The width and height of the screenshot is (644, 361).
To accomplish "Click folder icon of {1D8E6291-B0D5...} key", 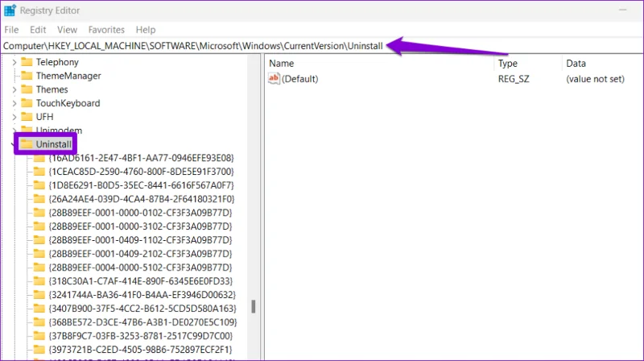I will click(x=39, y=185).
